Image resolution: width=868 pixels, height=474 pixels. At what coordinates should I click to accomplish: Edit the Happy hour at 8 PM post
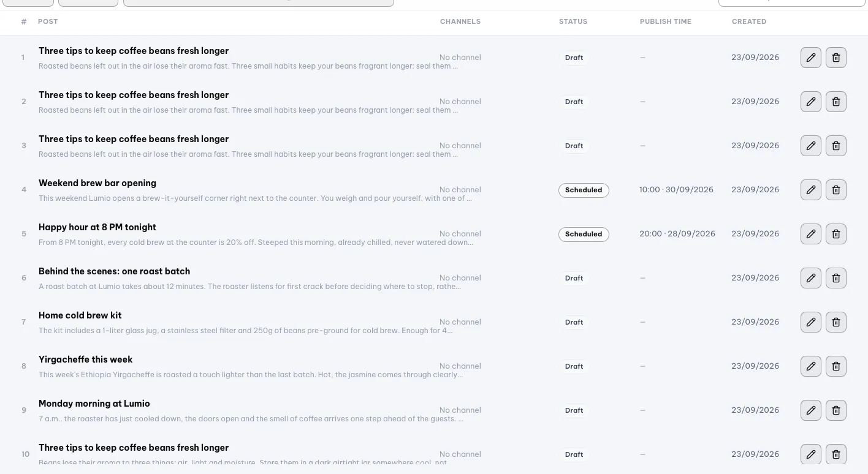click(x=811, y=234)
